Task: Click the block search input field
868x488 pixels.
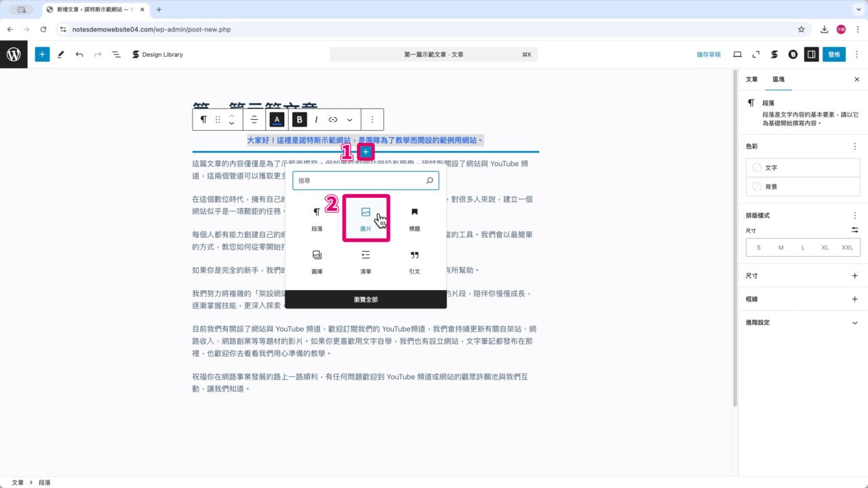Action: tap(366, 180)
